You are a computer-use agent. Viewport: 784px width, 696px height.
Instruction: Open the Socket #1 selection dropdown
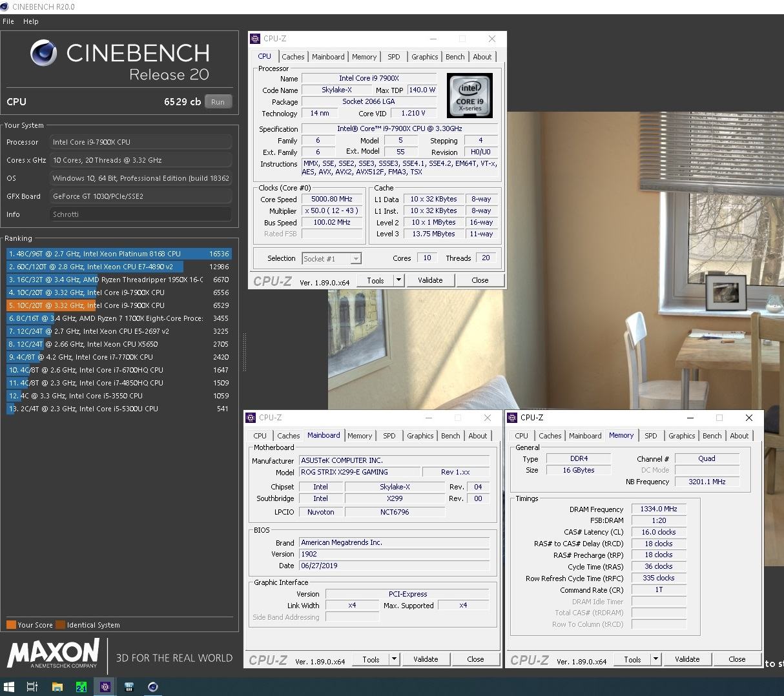point(356,259)
